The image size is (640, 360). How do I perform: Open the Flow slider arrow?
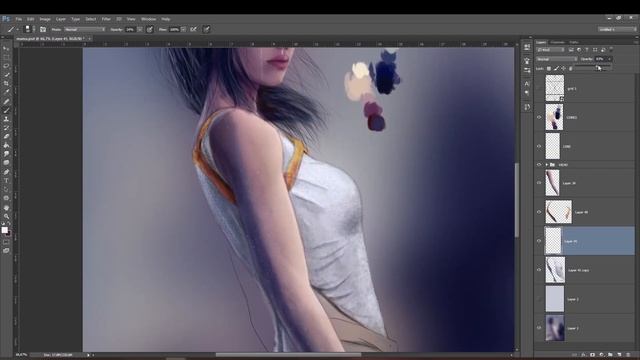tap(183, 29)
